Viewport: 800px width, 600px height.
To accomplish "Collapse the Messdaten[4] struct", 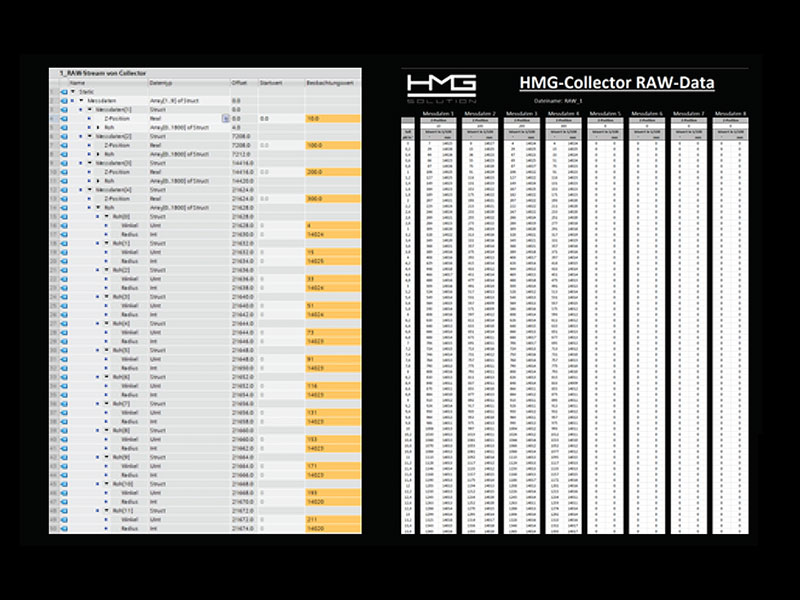I will [x=90, y=190].
